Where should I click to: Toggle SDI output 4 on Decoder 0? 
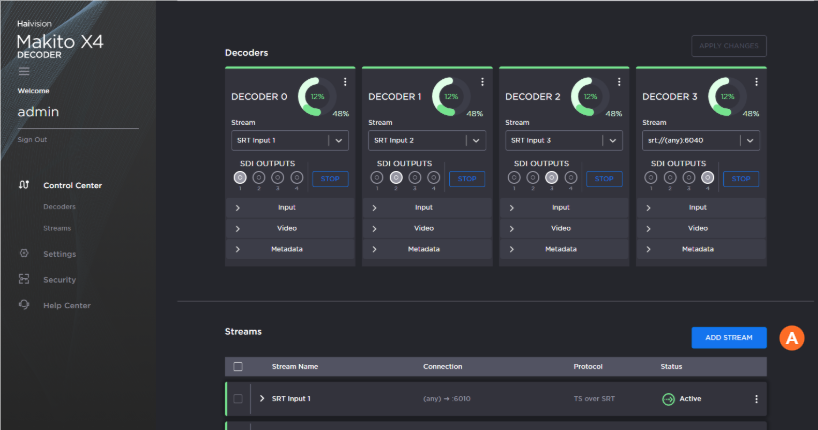pos(296,178)
